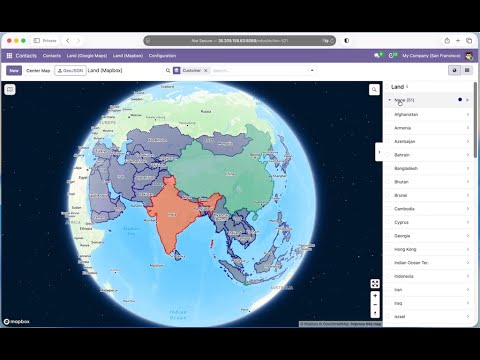This screenshot has width=480, height=360.
Task: Go forward with the browser forward arrow
Action: 78,41
